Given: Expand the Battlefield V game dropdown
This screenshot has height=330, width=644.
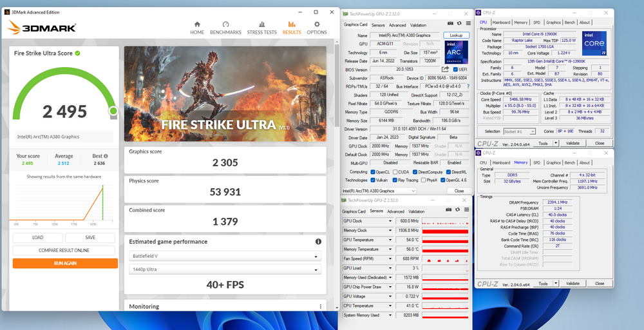Looking at the screenshot, I should pos(225,256).
